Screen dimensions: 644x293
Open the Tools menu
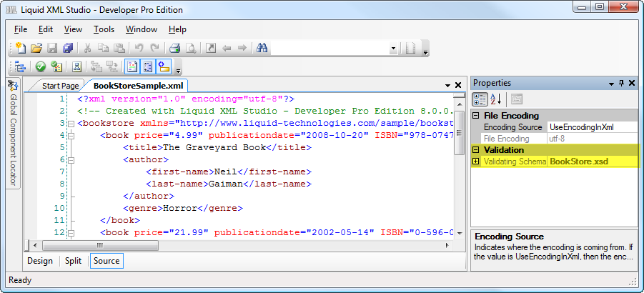pyautogui.click(x=104, y=29)
